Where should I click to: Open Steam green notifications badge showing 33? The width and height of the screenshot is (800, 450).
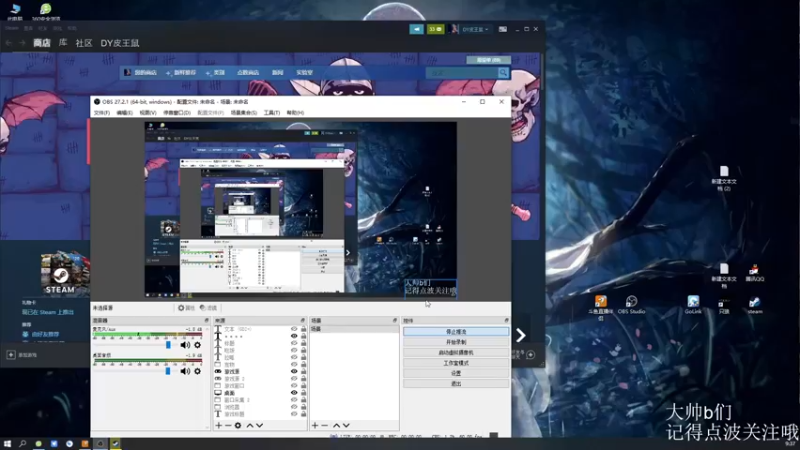tap(435, 29)
